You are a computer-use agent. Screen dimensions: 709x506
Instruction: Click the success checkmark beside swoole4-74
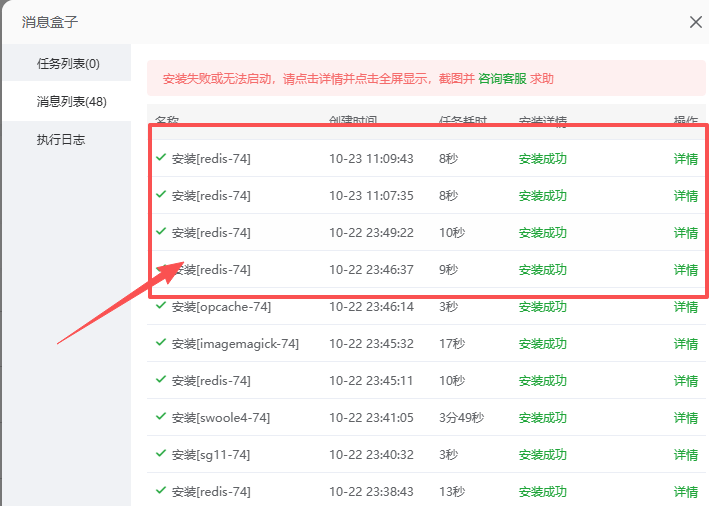(x=161, y=416)
